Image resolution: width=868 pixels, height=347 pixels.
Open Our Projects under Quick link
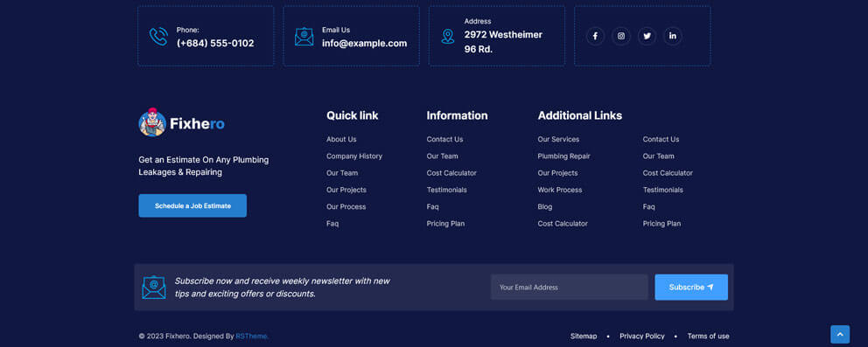[x=346, y=190]
